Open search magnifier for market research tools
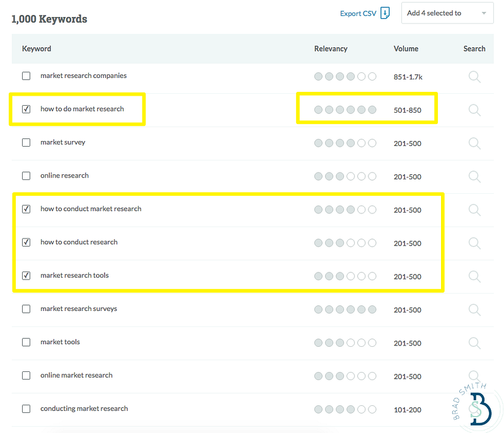Screen dimensions: 504x433 click(x=474, y=276)
